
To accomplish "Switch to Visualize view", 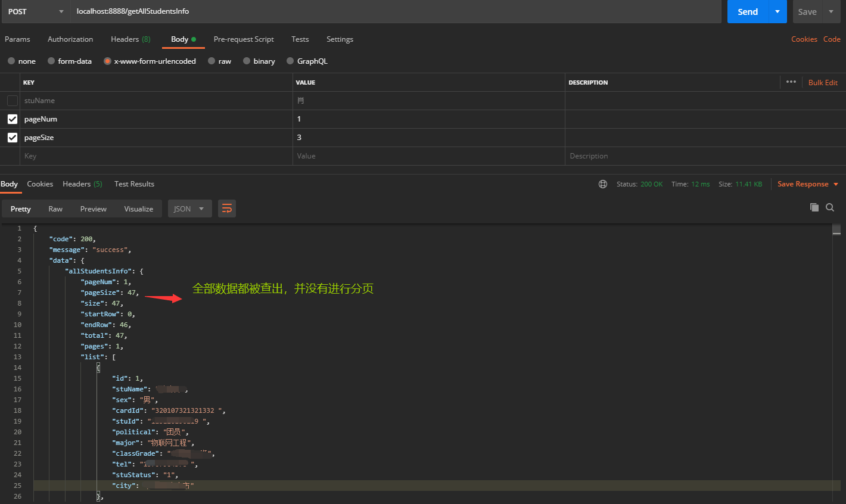I will point(139,209).
